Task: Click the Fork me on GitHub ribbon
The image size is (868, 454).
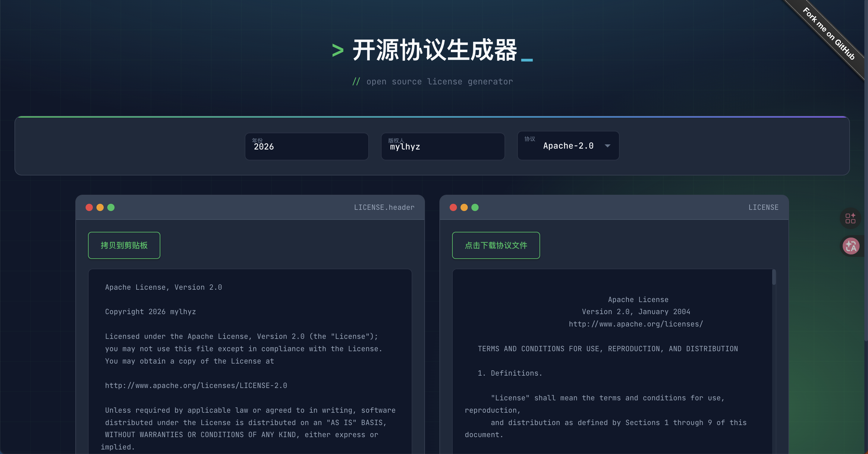Action: (829, 34)
